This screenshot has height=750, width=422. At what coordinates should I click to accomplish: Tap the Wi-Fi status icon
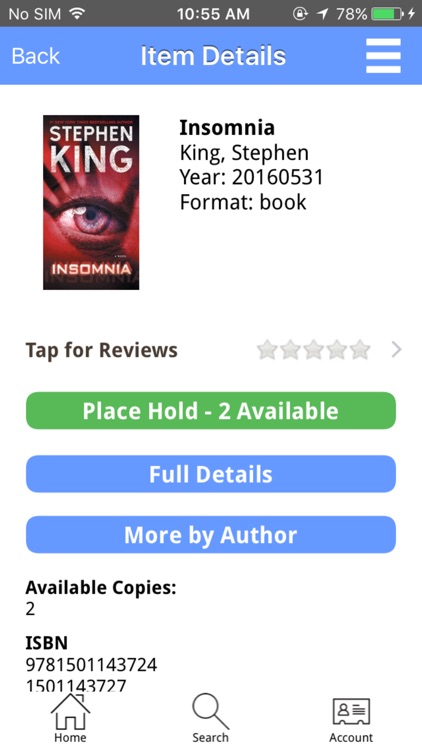[77, 13]
